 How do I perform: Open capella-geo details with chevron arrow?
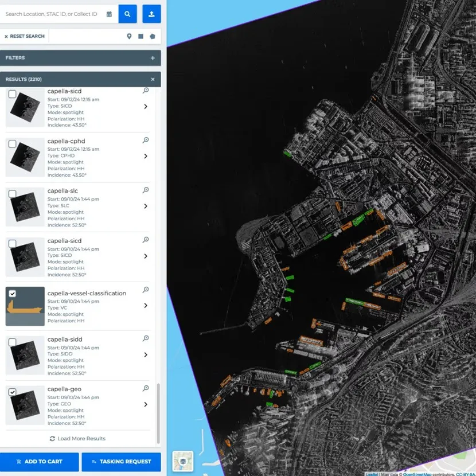click(x=146, y=404)
